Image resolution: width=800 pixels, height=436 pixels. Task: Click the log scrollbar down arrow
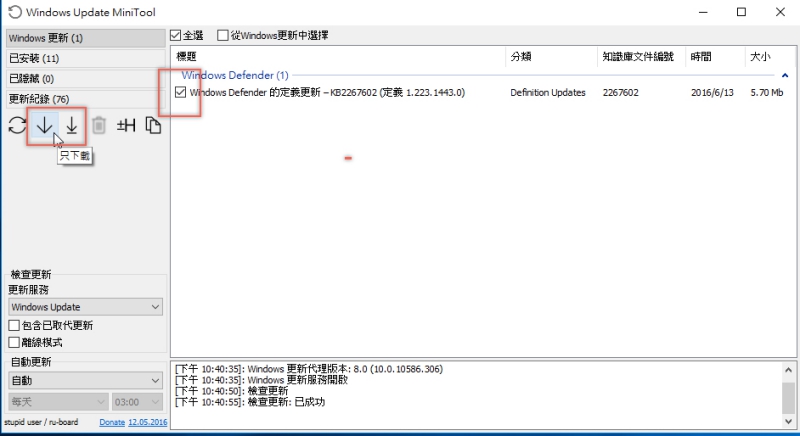788,421
